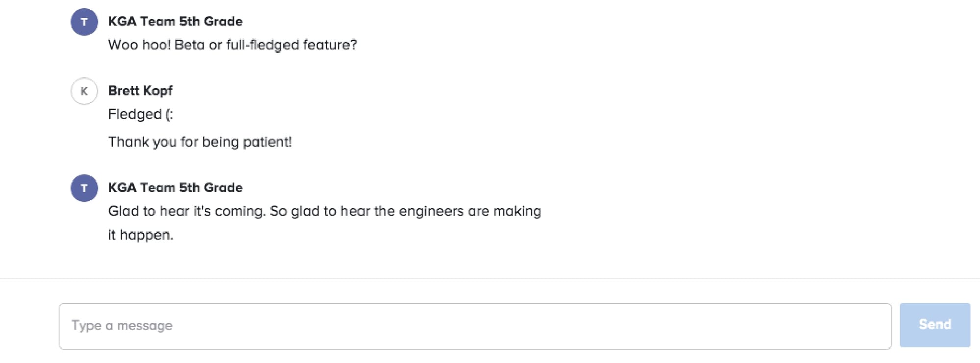
Task: Click the words "Woo hoo!" in the first message
Action: (139, 45)
